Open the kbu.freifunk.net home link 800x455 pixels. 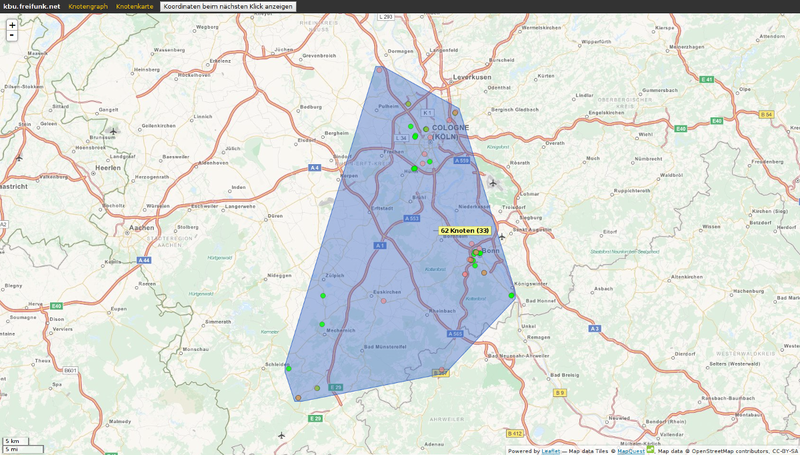(32, 6)
